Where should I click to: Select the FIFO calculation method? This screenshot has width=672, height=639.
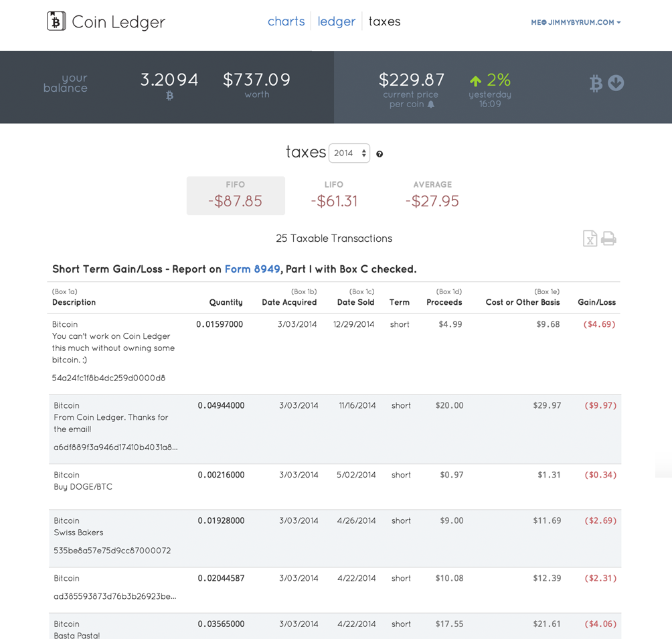pyautogui.click(x=236, y=196)
